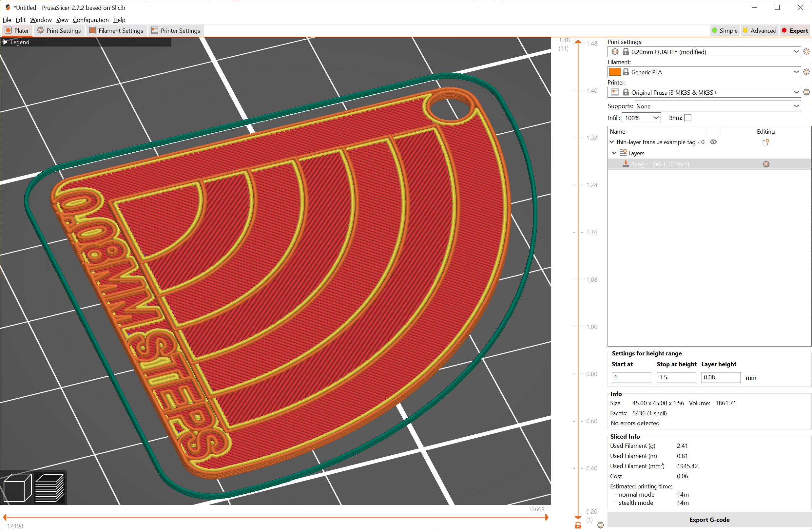Open the View menu
This screenshot has height=530, width=812.
pos(62,20)
